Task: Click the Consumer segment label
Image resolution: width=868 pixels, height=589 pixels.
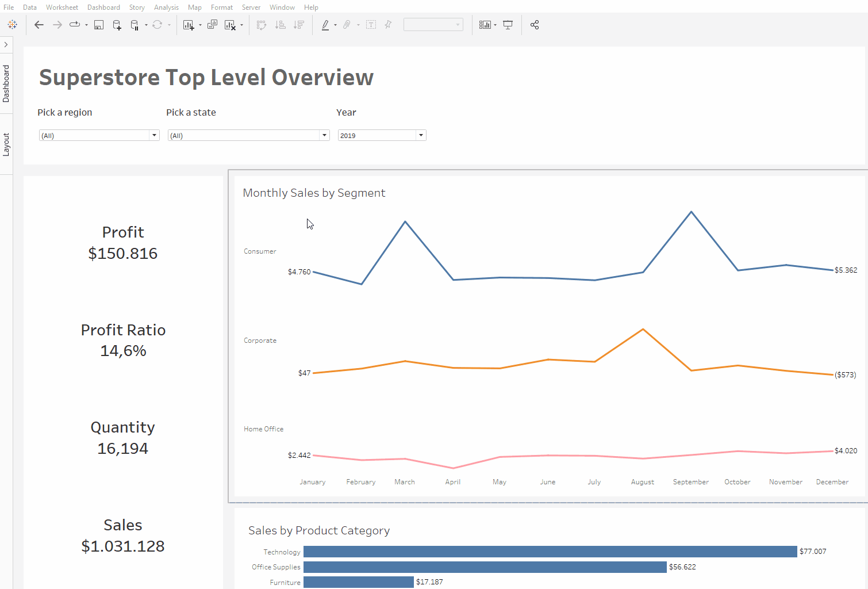Action: pyautogui.click(x=260, y=251)
